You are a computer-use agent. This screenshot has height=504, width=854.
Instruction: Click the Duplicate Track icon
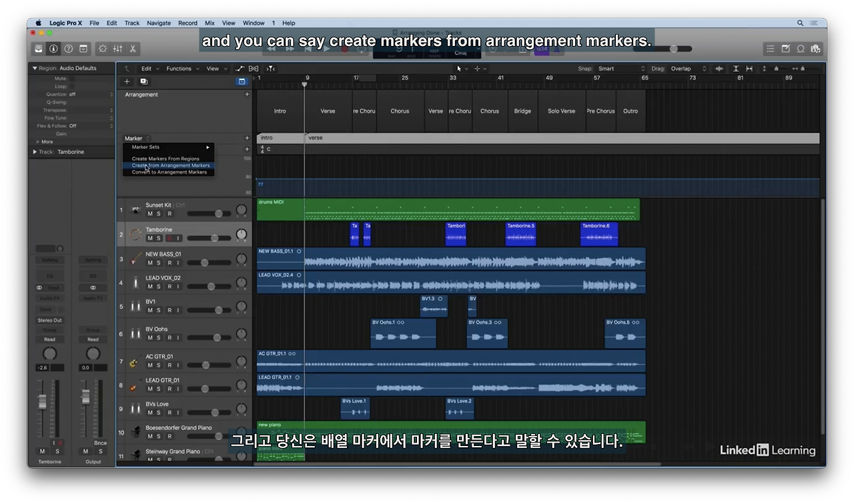pos(143,81)
